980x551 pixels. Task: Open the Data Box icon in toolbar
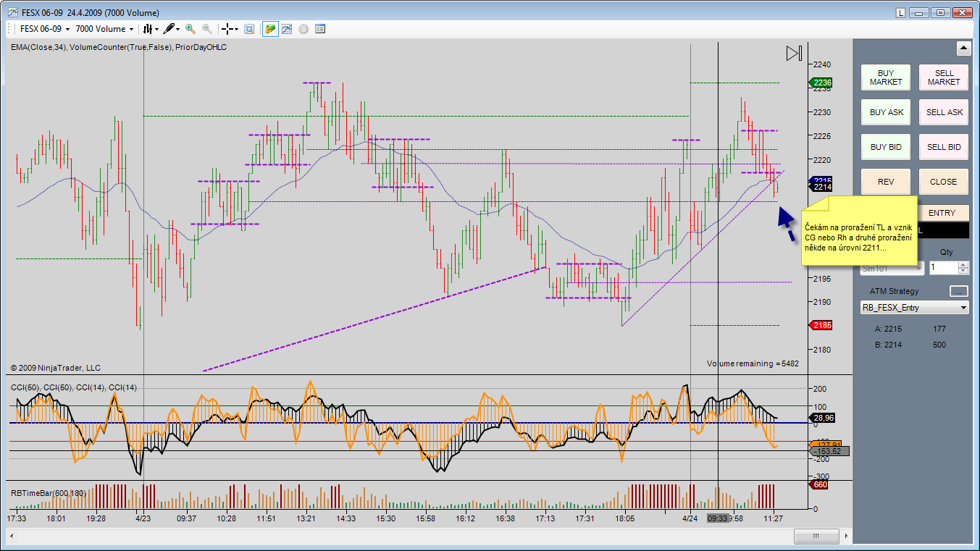pyautogui.click(x=248, y=29)
